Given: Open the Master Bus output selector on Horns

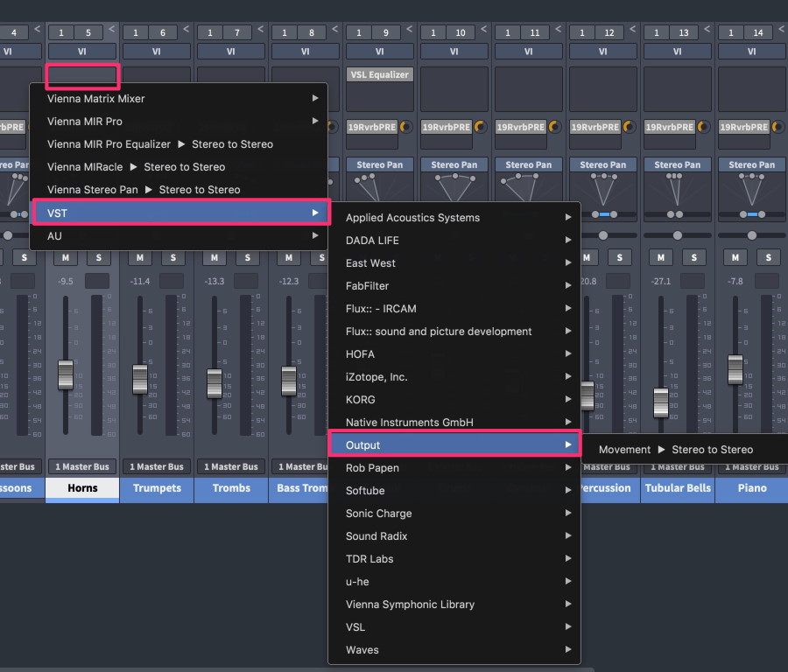Looking at the screenshot, I should tap(82, 466).
